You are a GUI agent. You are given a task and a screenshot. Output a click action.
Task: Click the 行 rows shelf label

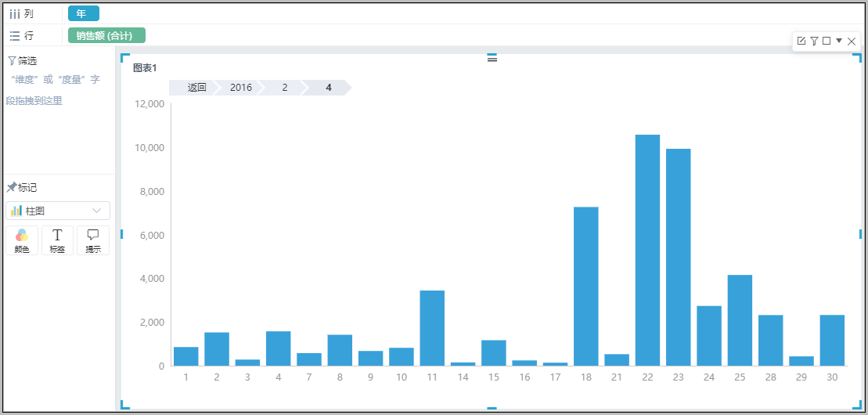click(22, 36)
